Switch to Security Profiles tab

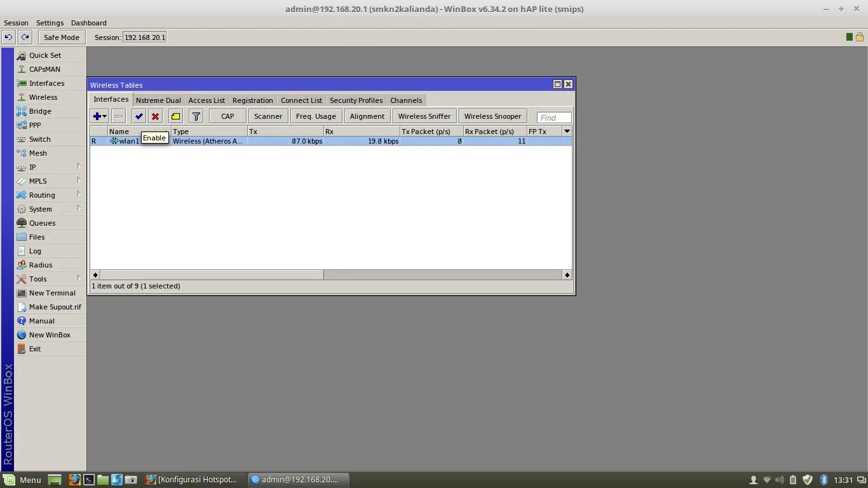tap(356, 100)
